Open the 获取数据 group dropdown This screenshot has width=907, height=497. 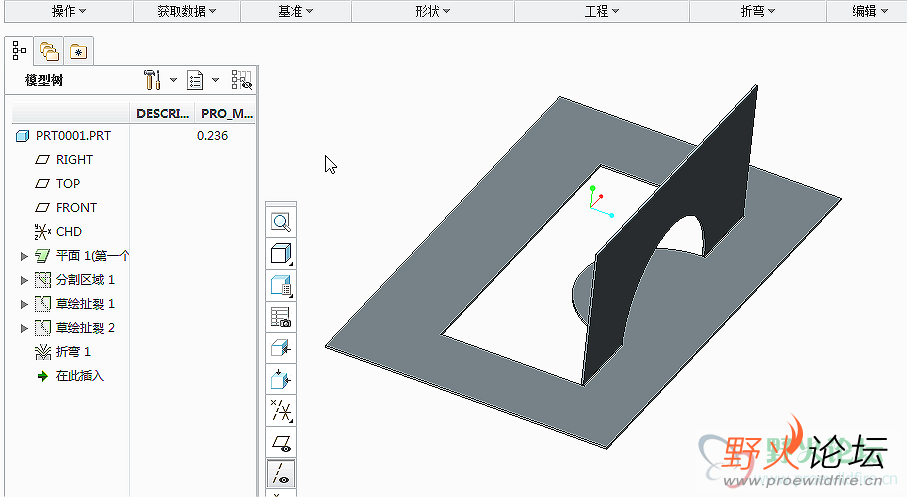[187, 11]
